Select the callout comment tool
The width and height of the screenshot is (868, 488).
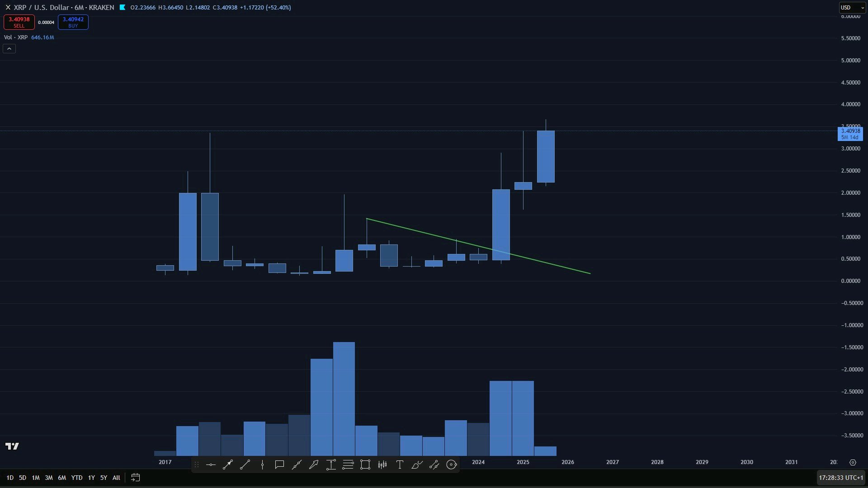(x=279, y=465)
